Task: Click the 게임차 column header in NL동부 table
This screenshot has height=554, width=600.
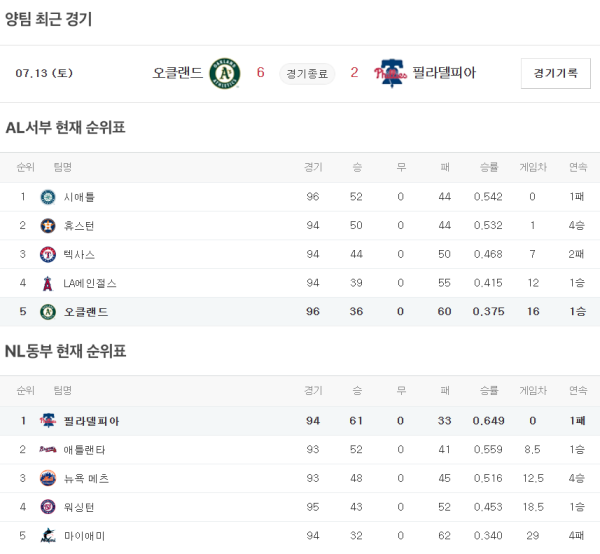Action: click(x=533, y=391)
